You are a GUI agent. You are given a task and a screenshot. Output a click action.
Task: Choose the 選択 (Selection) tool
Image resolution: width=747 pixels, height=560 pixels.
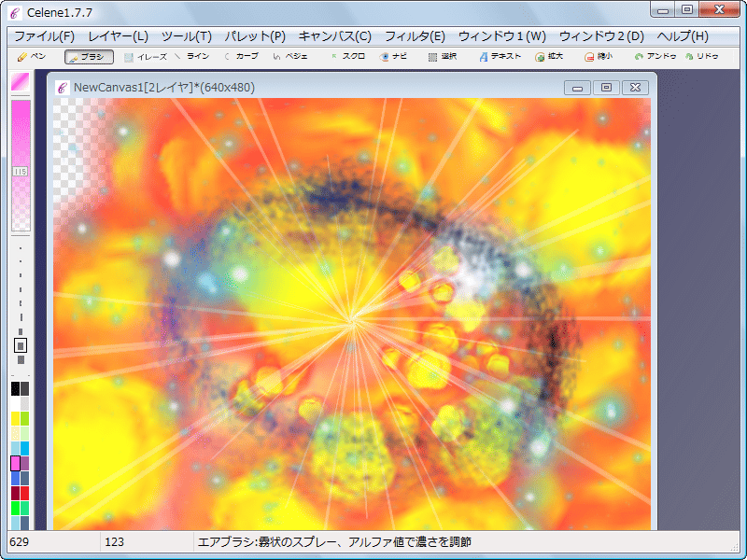coord(443,57)
